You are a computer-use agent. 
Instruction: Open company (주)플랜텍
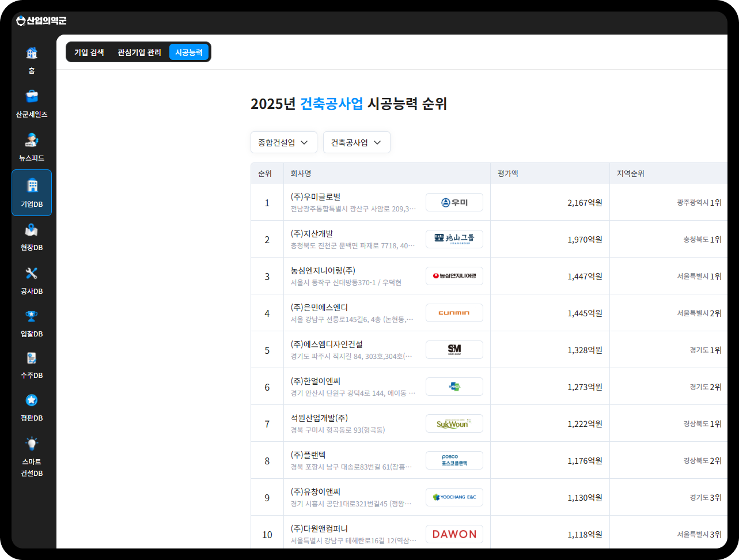308,455
